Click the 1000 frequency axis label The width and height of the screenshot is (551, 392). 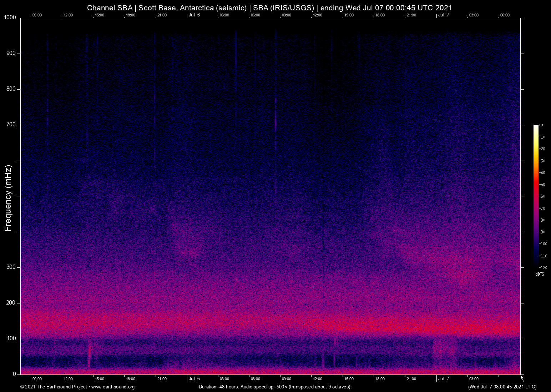point(10,17)
